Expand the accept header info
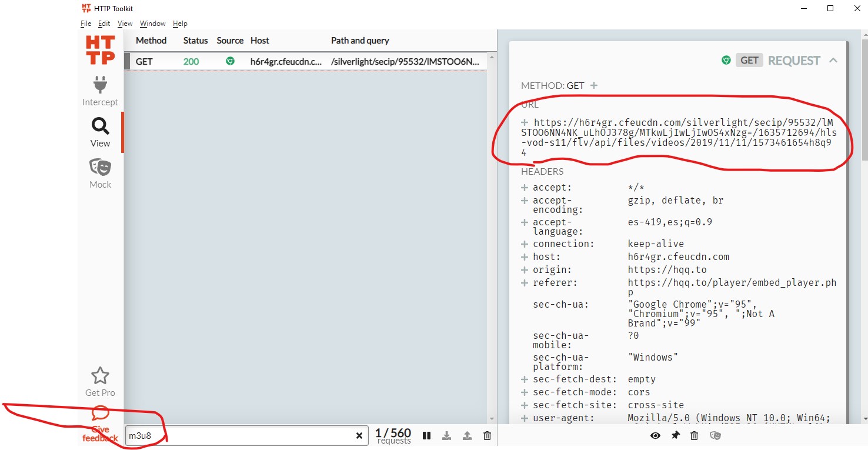This screenshot has height=450, width=868. (x=525, y=188)
